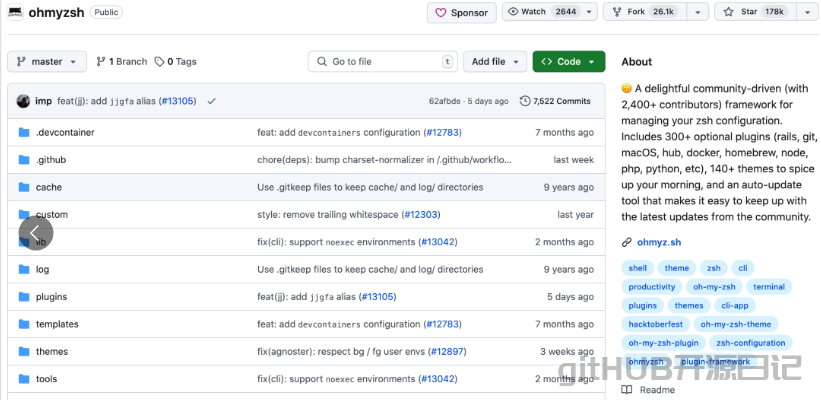The image size is (821, 400).
Task: Open the imp author link
Action: (x=43, y=101)
